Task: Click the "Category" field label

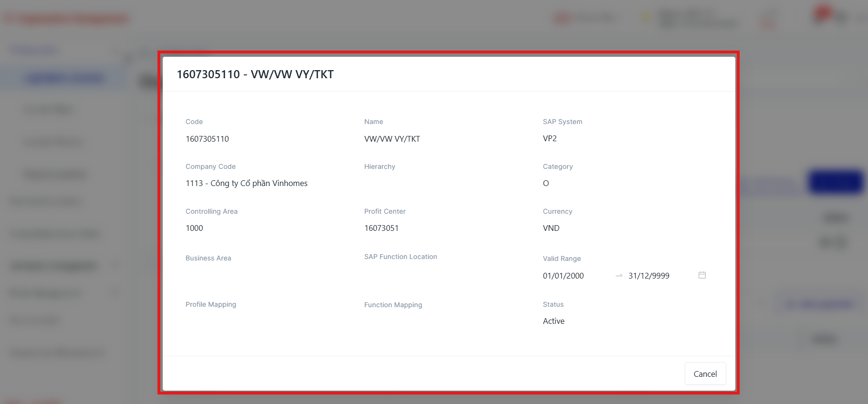Action: click(x=558, y=166)
